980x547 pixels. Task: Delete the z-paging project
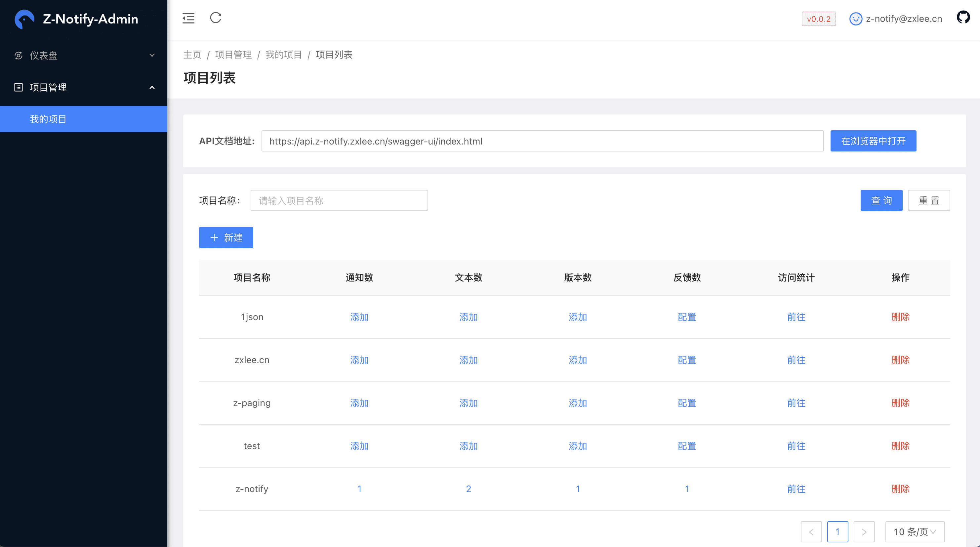[901, 403]
